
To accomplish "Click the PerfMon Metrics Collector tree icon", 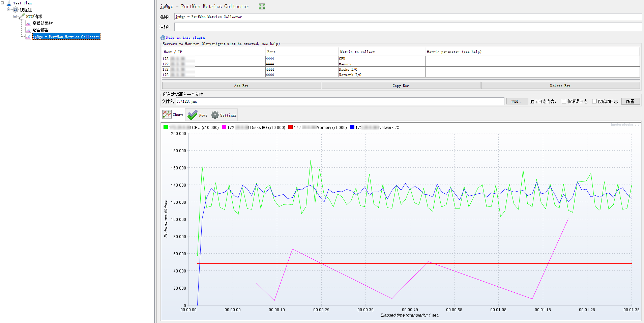I will (28, 37).
